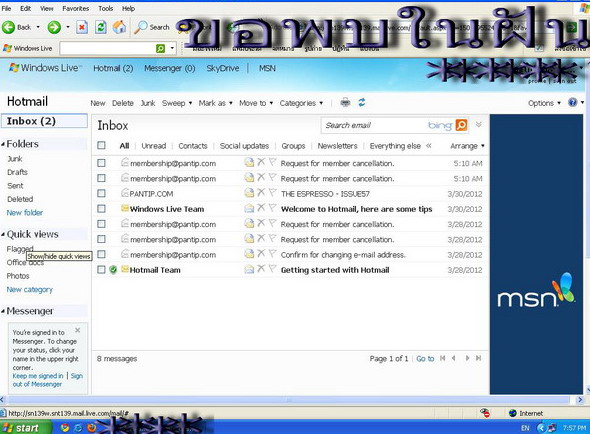Open Internet Explorer from quick launch
Viewport: 590px width, 434px height.
point(78,428)
